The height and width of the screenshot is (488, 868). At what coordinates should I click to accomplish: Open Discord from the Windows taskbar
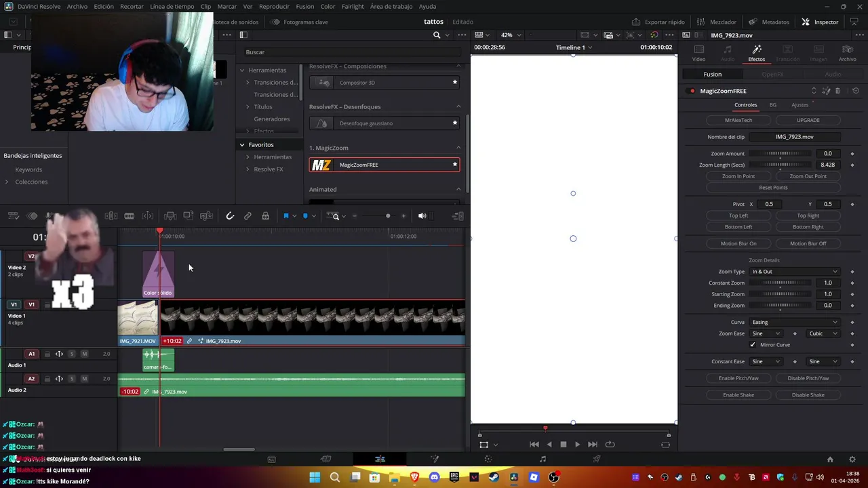(x=434, y=477)
